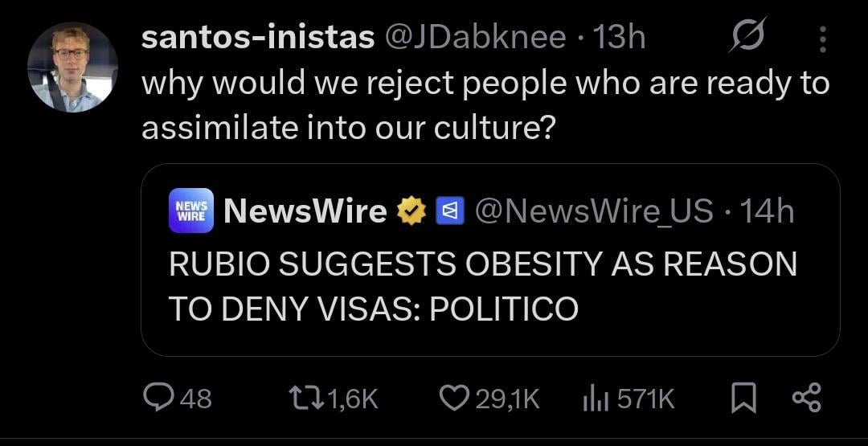Click the 13h post timestamp
868x446 pixels.
click(x=619, y=38)
